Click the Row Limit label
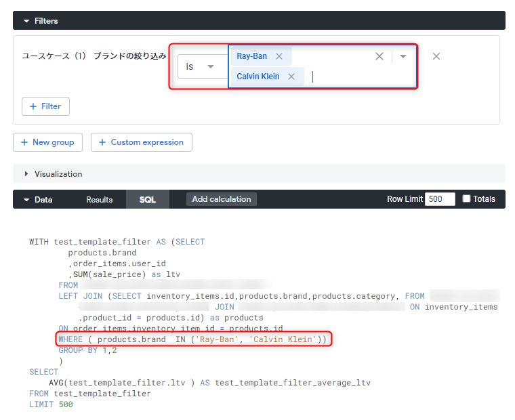 pyautogui.click(x=405, y=199)
